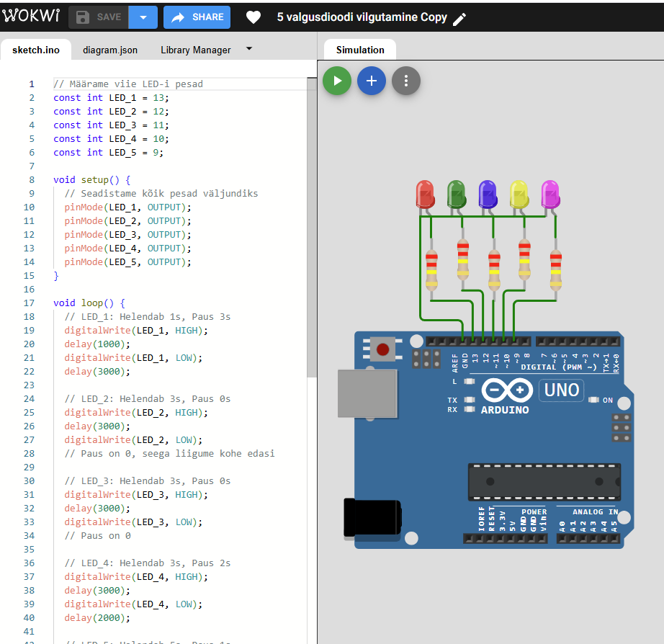Select the yellow LED in the diagram
Viewport: 664px width, 644px height.
coord(519,194)
